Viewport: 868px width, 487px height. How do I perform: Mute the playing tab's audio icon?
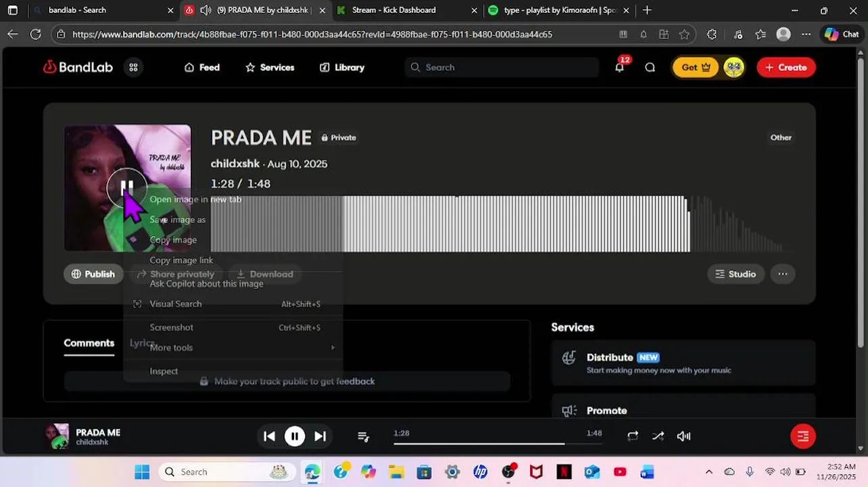coord(205,10)
